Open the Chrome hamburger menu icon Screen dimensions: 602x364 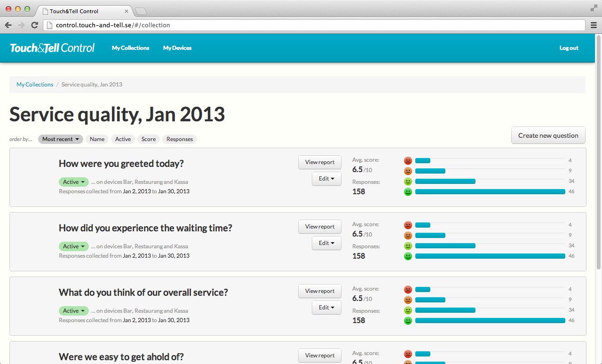594,25
